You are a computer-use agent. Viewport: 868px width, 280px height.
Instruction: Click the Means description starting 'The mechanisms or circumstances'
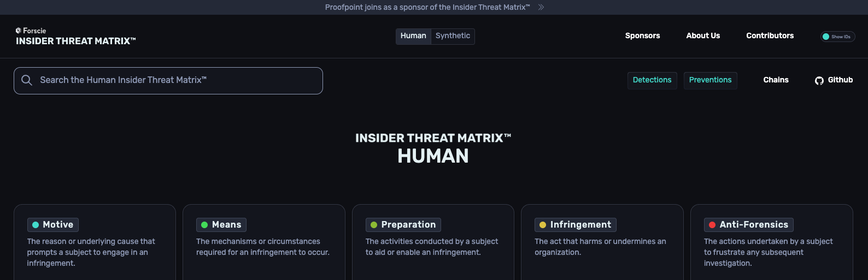click(x=263, y=247)
